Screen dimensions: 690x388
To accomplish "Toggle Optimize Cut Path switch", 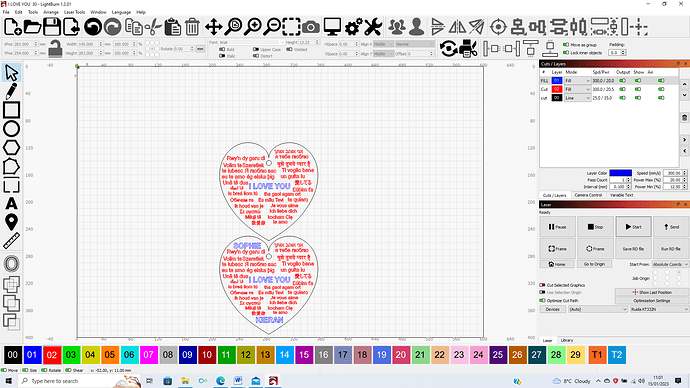I will (542, 300).
